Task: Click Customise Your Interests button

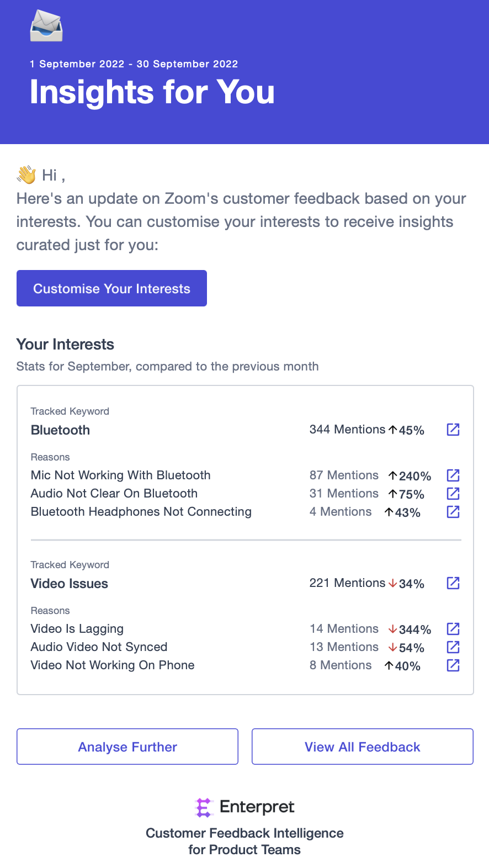Action: click(x=111, y=288)
